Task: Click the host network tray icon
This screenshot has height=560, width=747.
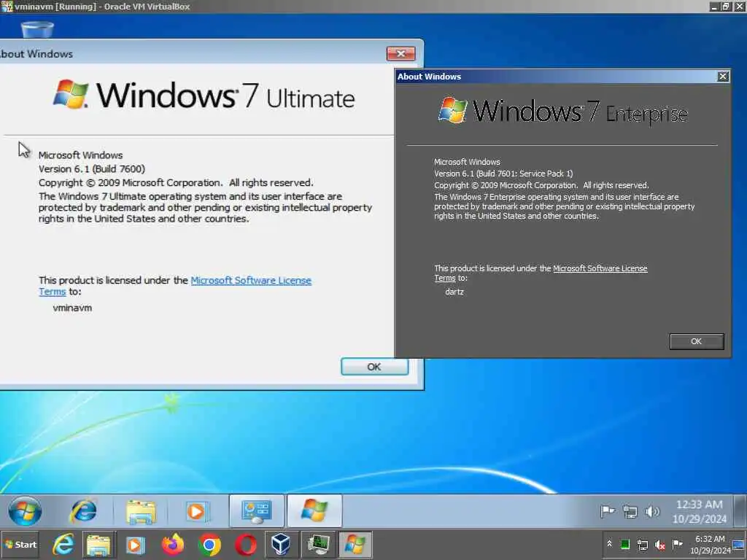Action: [642, 545]
